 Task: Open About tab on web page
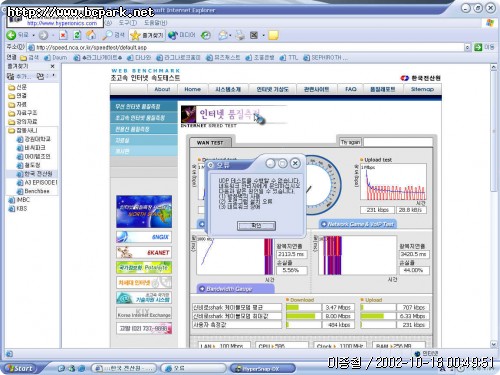162,89
